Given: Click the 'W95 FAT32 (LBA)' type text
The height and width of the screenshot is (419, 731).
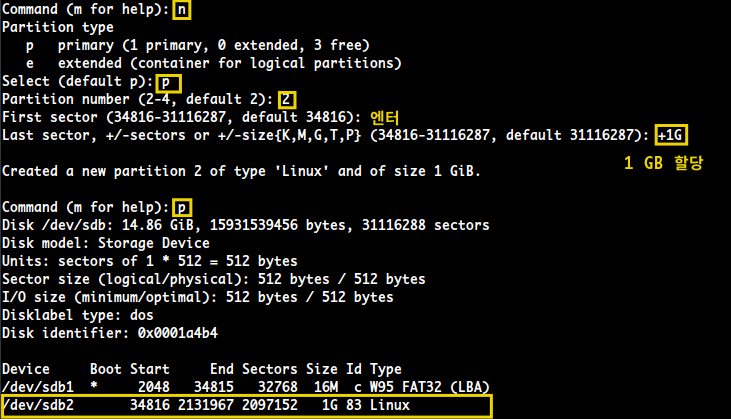Looking at the screenshot, I should click(429, 387).
